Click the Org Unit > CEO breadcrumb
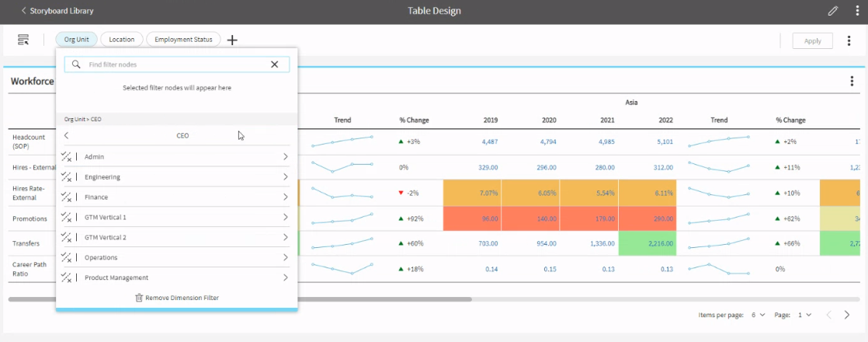This screenshot has height=342, width=868. [x=82, y=119]
